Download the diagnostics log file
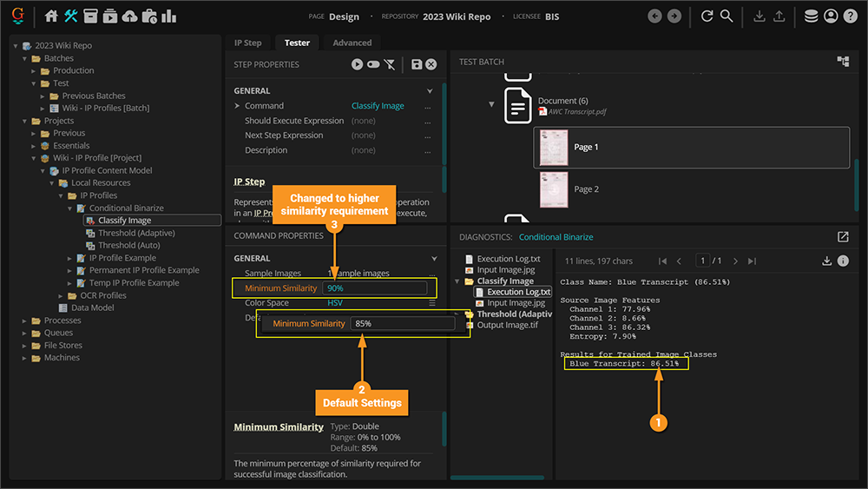Viewport: 868px width, 489px height. (827, 261)
